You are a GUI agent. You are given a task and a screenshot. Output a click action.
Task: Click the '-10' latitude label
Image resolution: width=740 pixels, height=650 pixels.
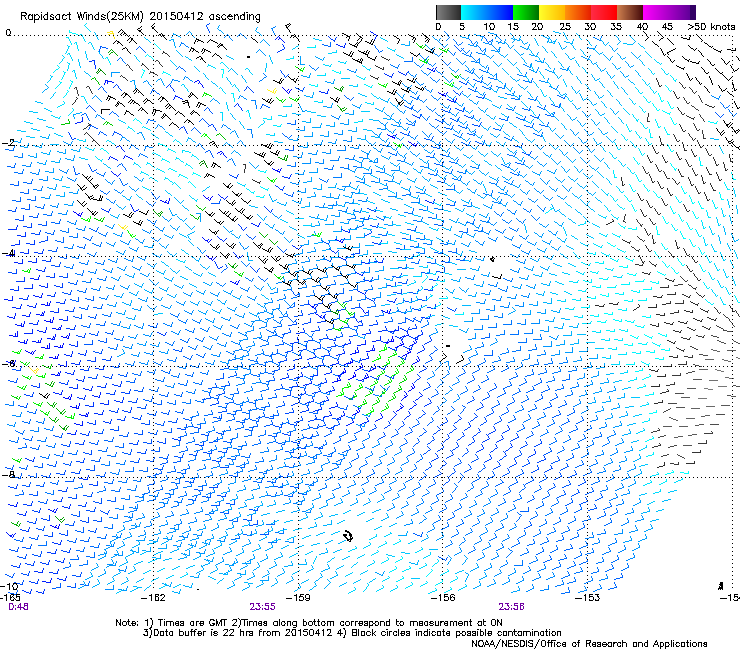click(9, 586)
